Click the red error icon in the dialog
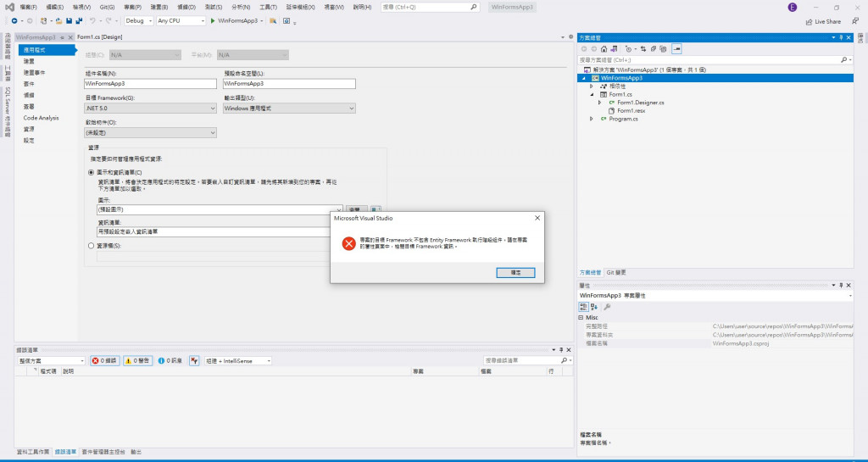This screenshot has height=462, width=868. pyautogui.click(x=348, y=243)
